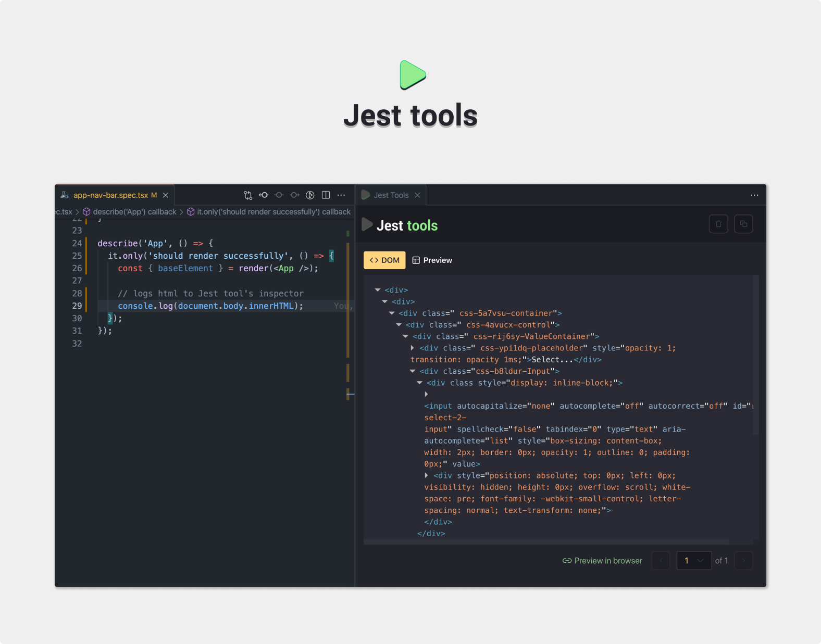Close the app-nav-bar.spec.tsx tab
This screenshot has height=644, width=821.
click(166, 195)
